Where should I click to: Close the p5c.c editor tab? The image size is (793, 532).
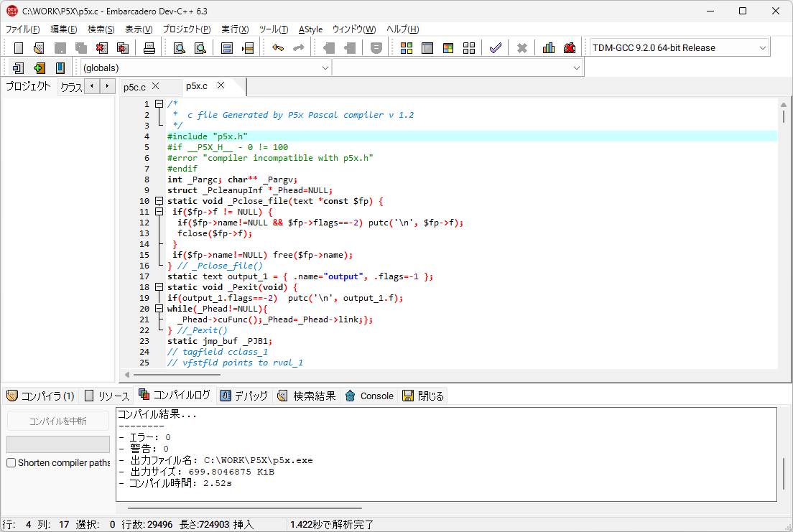[156, 86]
